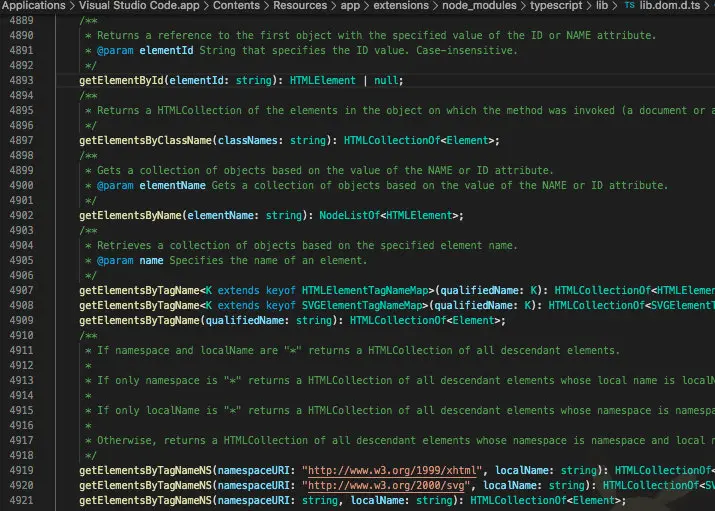Open lib.dom.d.ts breadcrumb item
Screen dimensions: 715x511
pos(669,5)
